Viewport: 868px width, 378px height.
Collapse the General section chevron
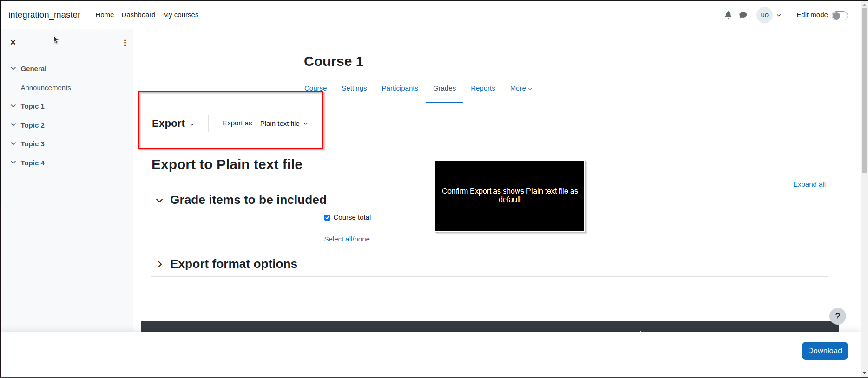point(13,68)
